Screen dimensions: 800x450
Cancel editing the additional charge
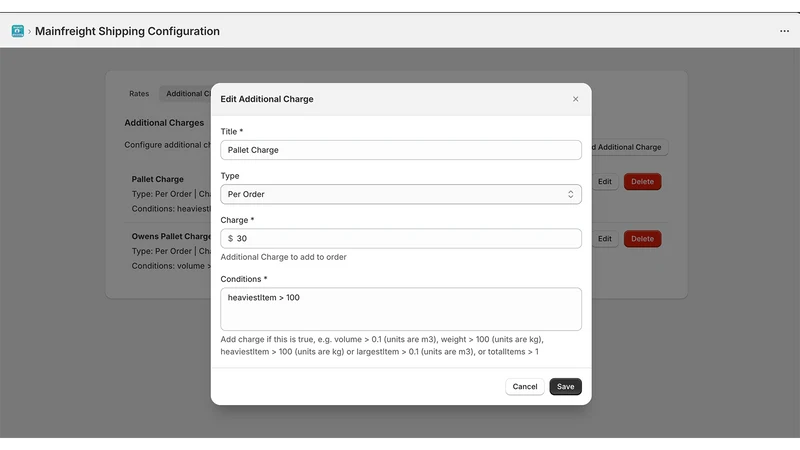pyautogui.click(x=524, y=387)
